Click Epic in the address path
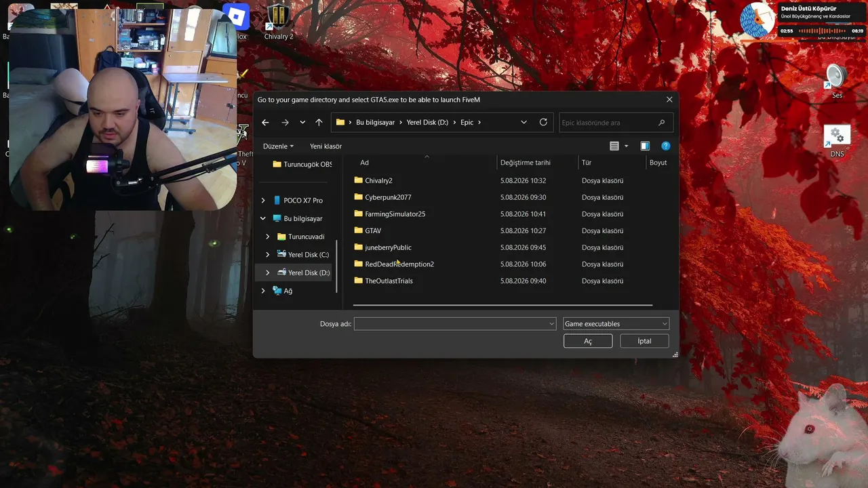The height and width of the screenshot is (488, 868). pyautogui.click(x=467, y=123)
